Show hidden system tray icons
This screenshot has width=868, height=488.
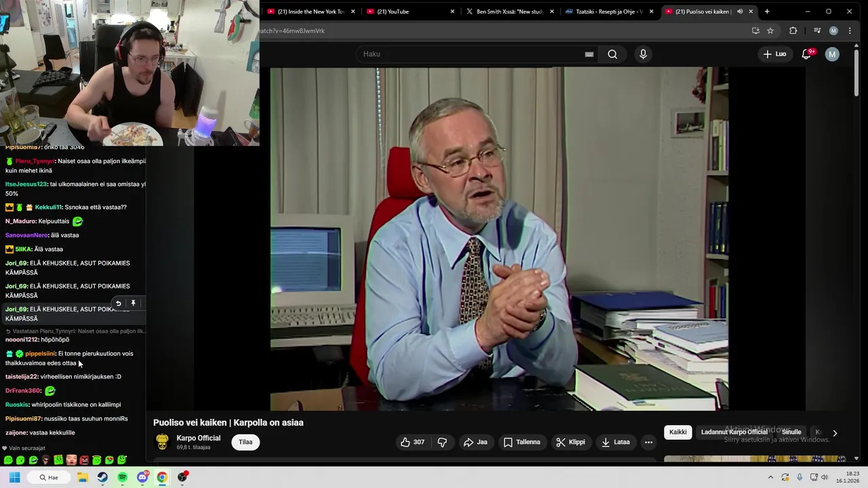(x=770, y=477)
